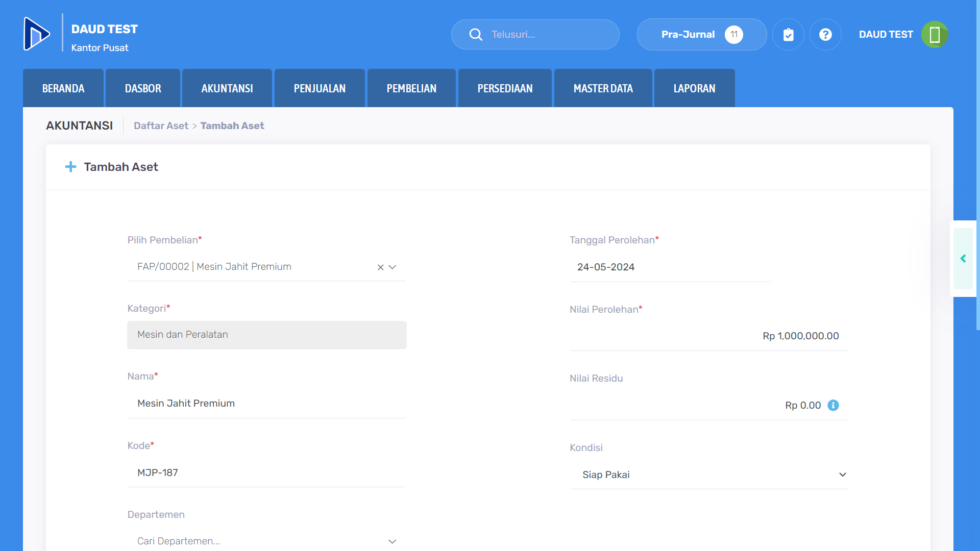Click the Kantor Pusat branch label
The image size is (980, 551).
pos(100,47)
